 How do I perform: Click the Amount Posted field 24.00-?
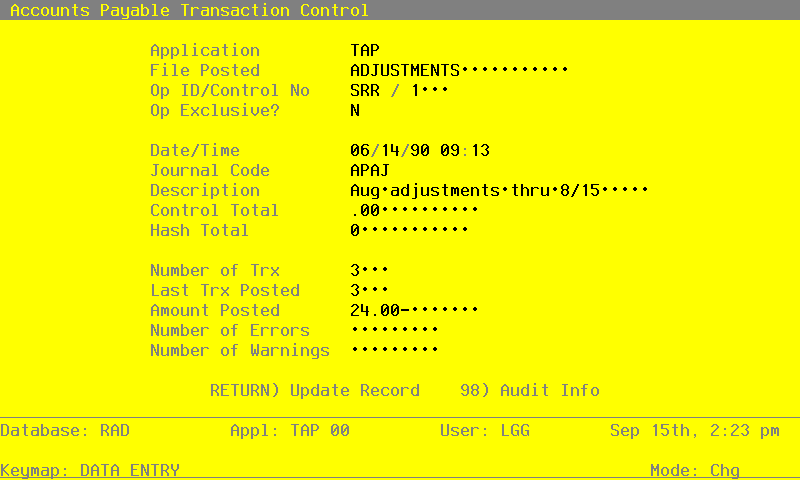tap(414, 310)
